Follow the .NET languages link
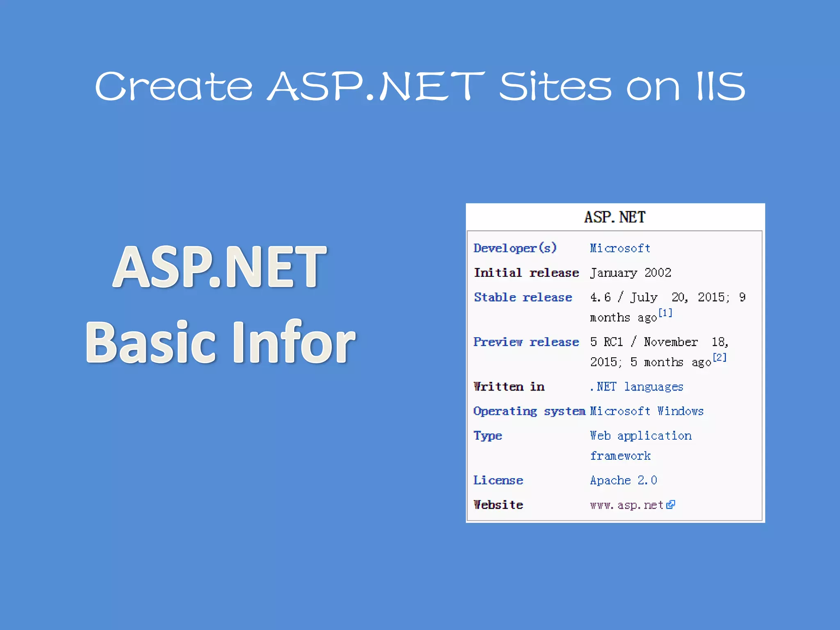Image resolution: width=840 pixels, height=630 pixels. tap(637, 387)
